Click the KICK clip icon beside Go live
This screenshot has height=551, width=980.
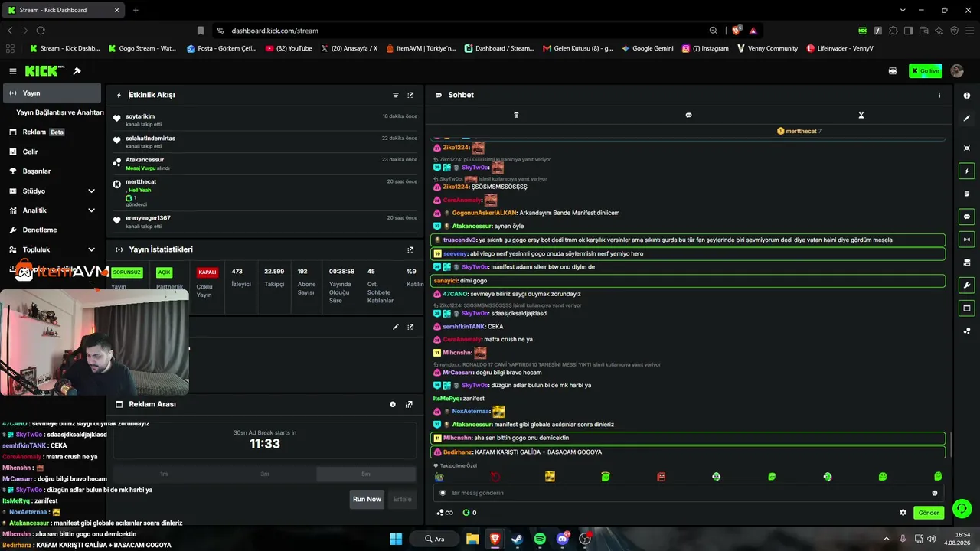pos(893,71)
